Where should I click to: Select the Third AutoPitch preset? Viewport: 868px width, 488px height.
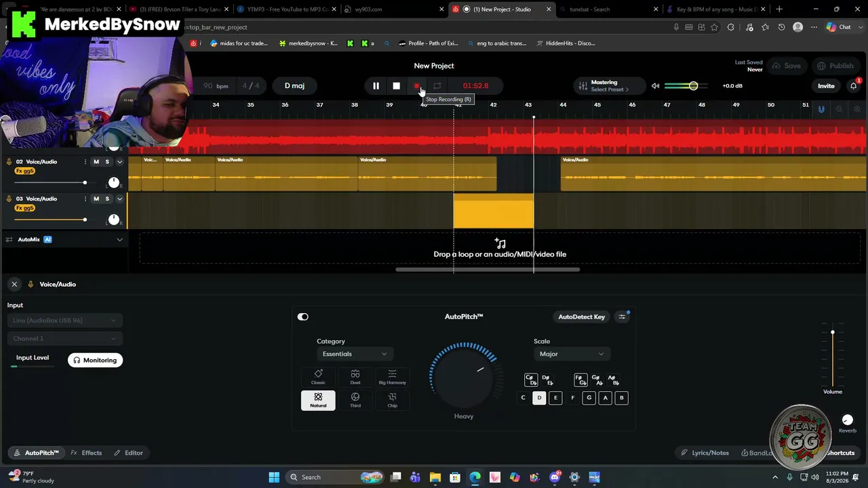[355, 400]
